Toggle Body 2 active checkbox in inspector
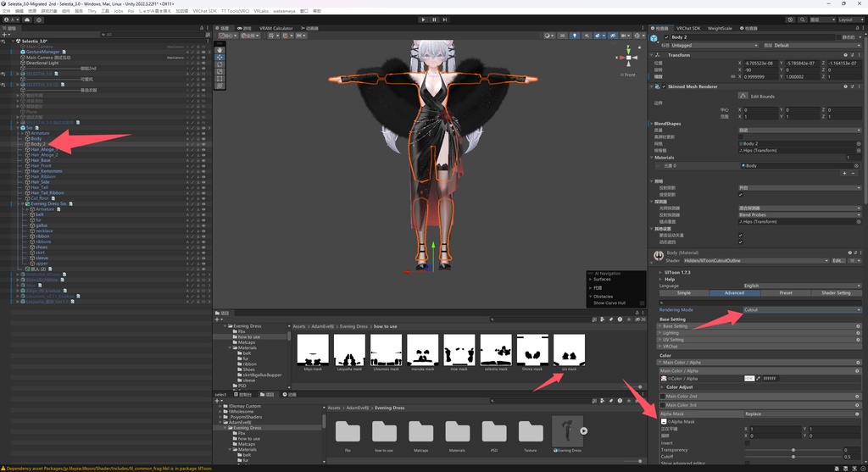 pos(666,37)
